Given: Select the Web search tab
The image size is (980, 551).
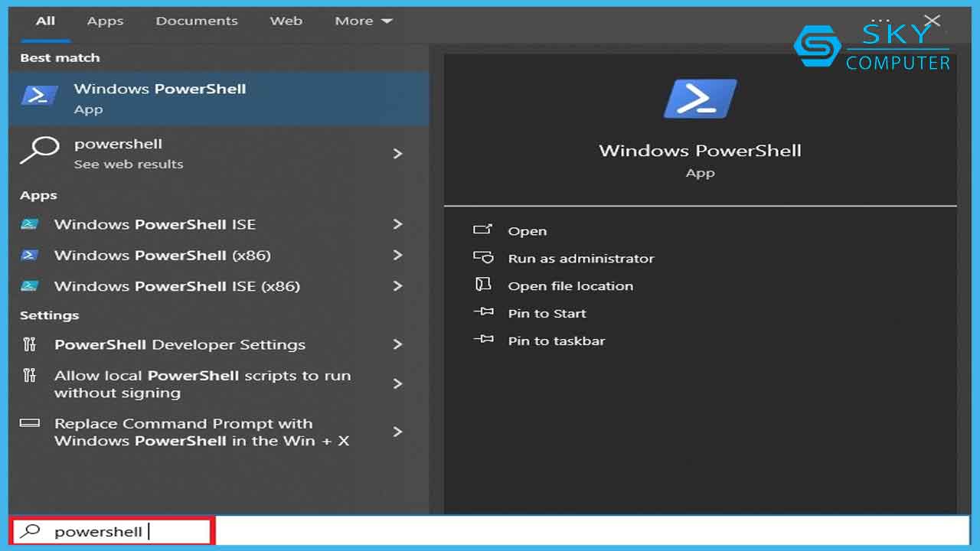Looking at the screenshot, I should 286,21.
